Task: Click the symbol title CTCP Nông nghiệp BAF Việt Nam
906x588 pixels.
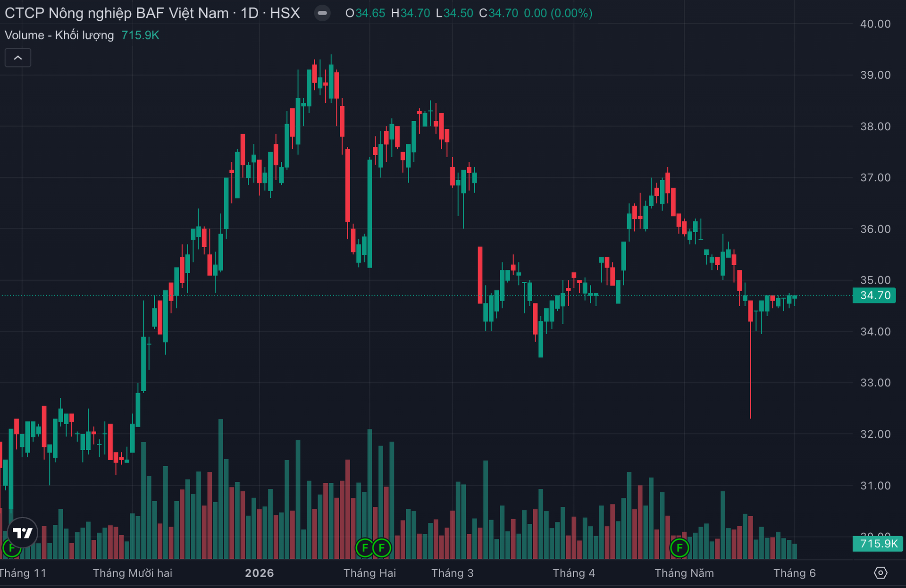Action: [117, 13]
